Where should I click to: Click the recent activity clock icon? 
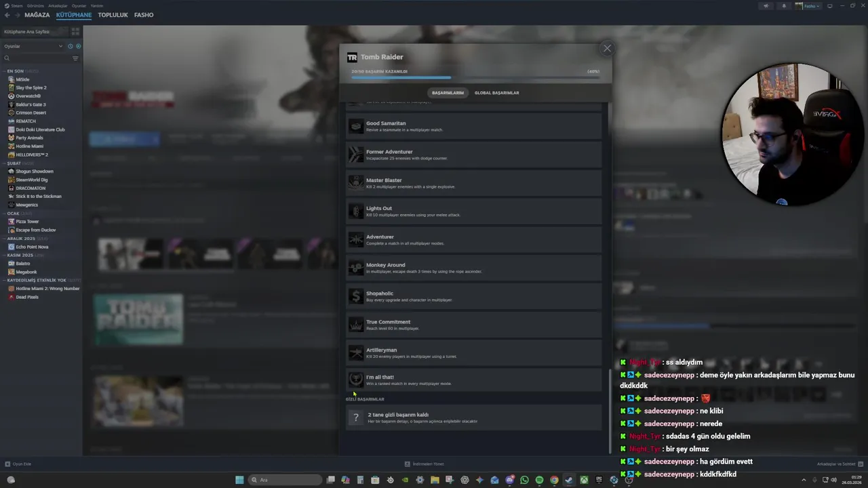(71, 46)
